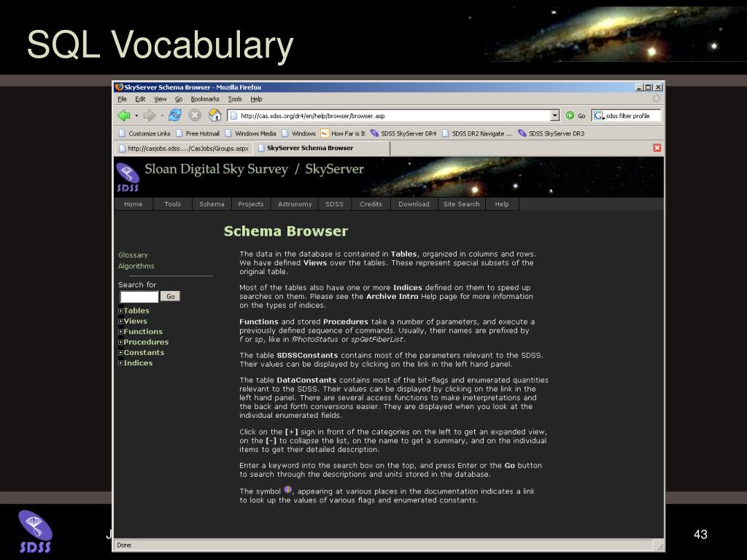The height and width of the screenshot is (560, 747).
Task: Open the Google search engine icon
Action: [x=598, y=116]
